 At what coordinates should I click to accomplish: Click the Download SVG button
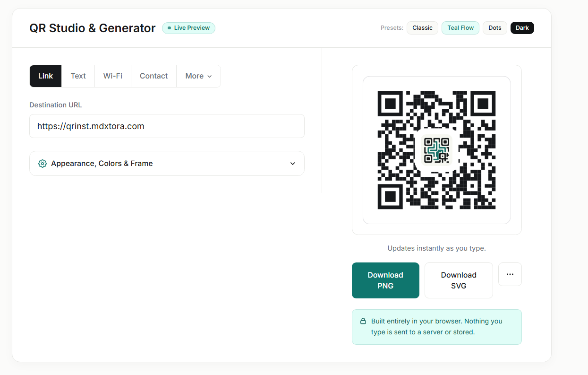pyautogui.click(x=459, y=280)
